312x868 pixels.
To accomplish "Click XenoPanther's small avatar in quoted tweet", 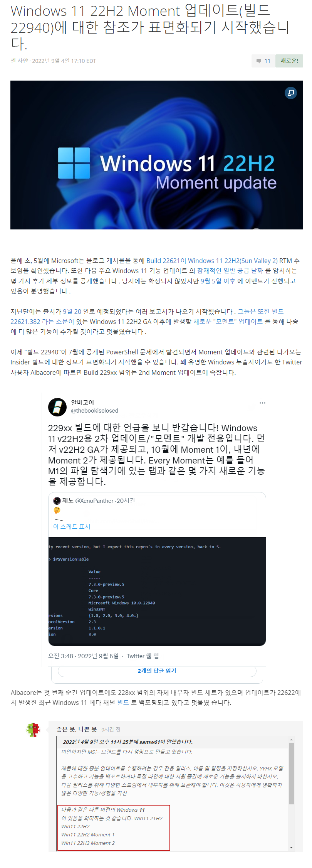I will [x=57, y=501].
